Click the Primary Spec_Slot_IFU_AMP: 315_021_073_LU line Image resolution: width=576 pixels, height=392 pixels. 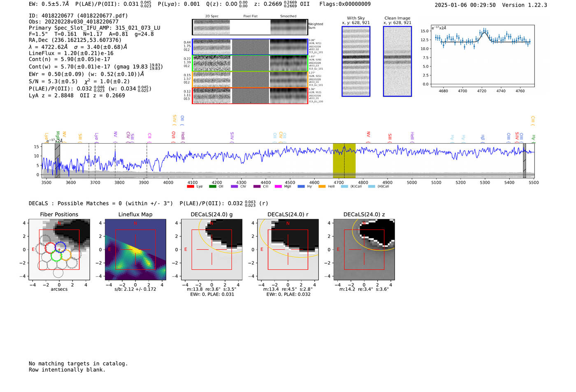(95, 28)
